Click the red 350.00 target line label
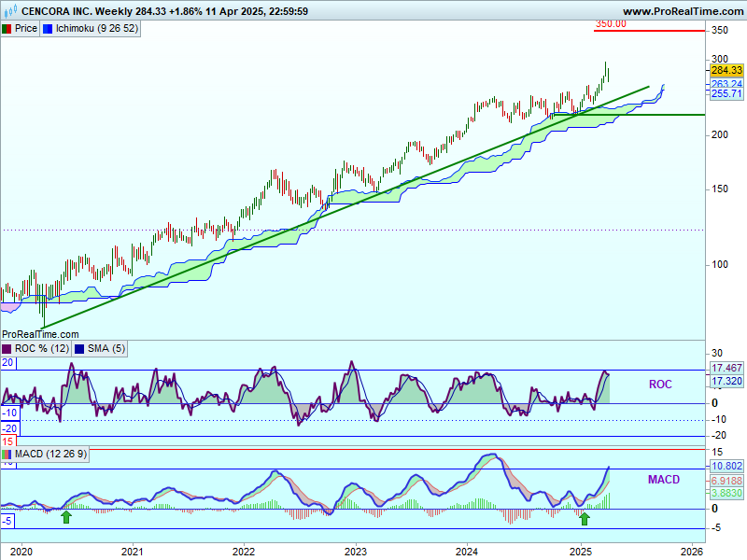Image resolution: width=747 pixels, height=560 pixels. 611,24
